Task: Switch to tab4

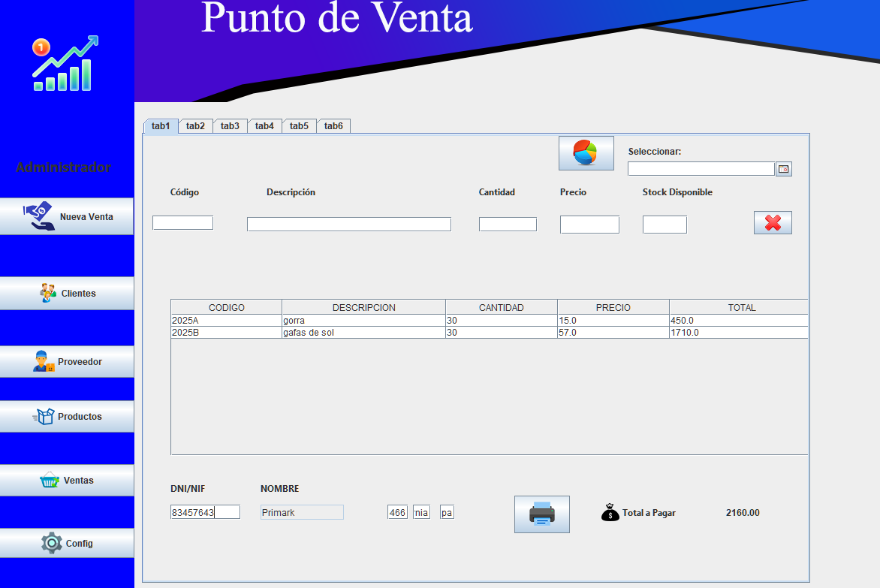Action: [x=264, y=126]
